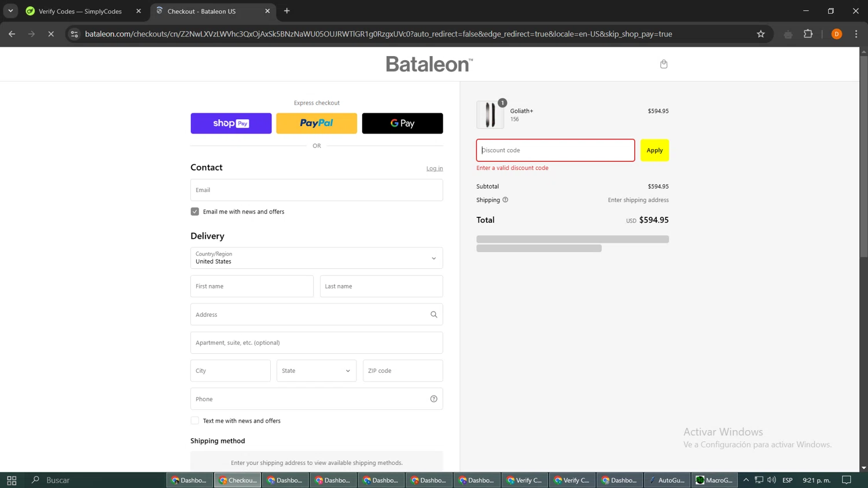The width and height of the screenshot is (868, 488).
Task: Choose PayPal express checkout
Action: pos(317,123)
